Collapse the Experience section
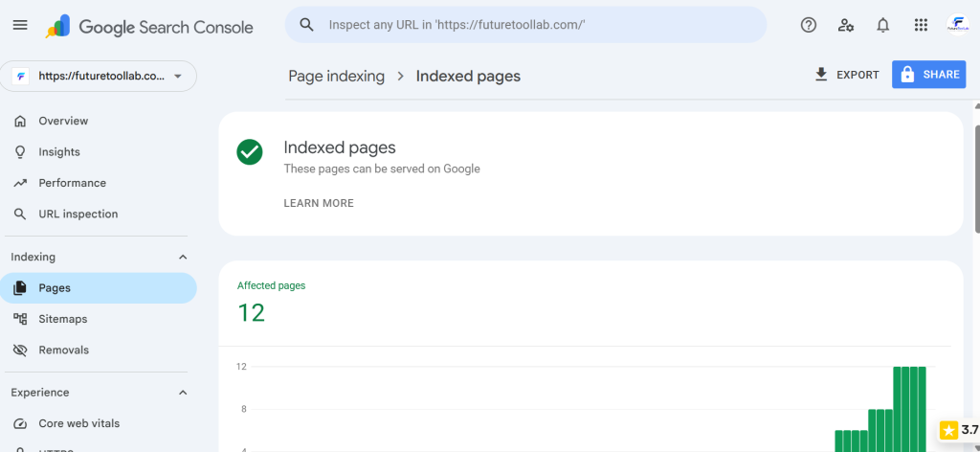Image resolution: width=980 pixels, height=452 pixels. point(183,393)
